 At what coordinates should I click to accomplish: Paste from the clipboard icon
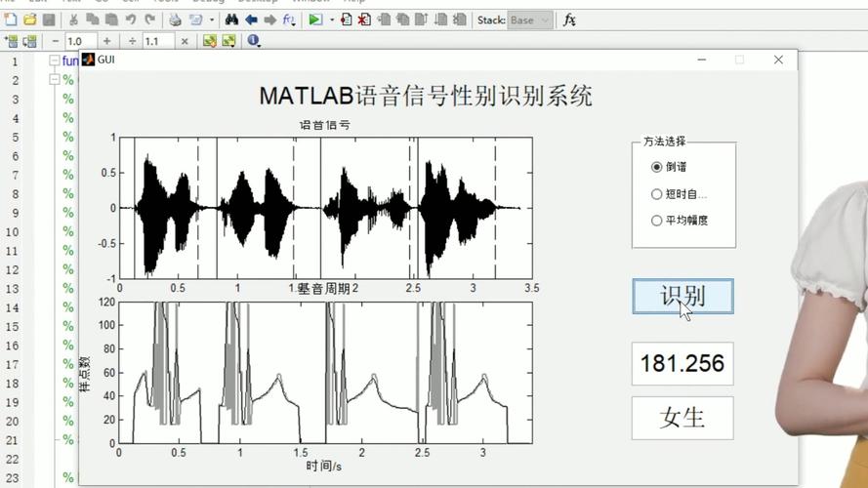click(x=111, y=20)
